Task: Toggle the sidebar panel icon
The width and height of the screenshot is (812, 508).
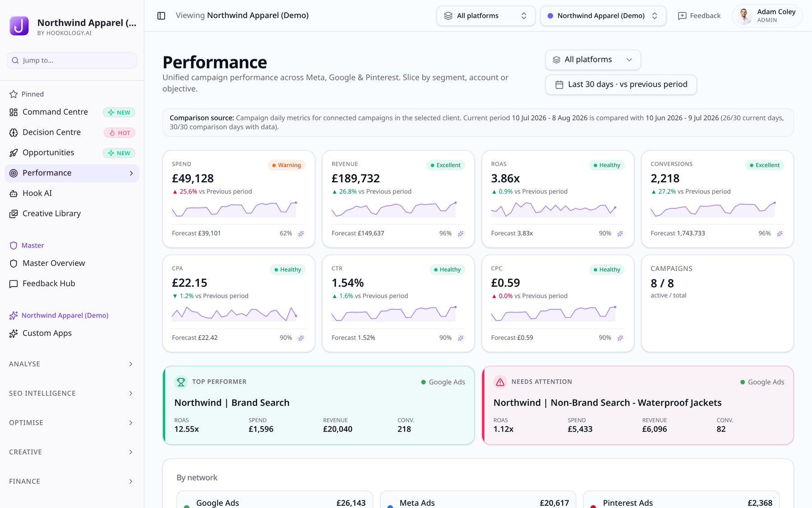Action: 161,16
